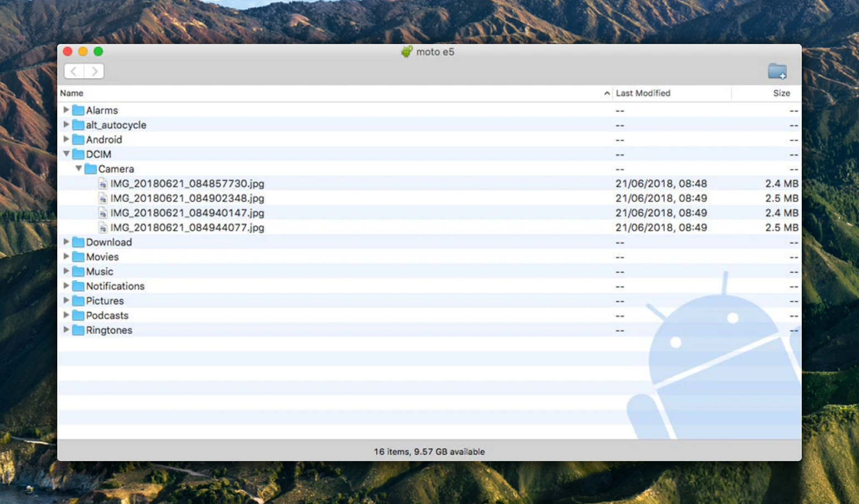Select the Download folder name
This screenshot has height=504, width=859.
click(109, 242)
